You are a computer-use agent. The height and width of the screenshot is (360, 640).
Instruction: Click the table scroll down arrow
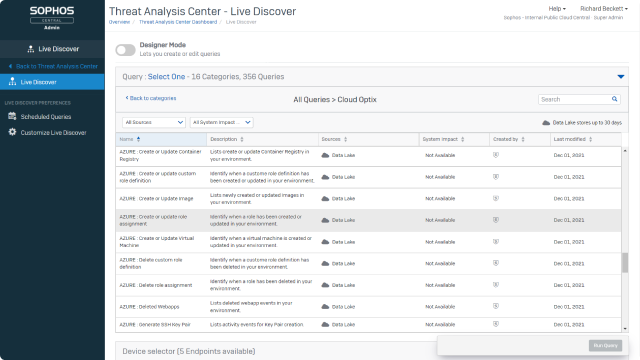[625, 329]
